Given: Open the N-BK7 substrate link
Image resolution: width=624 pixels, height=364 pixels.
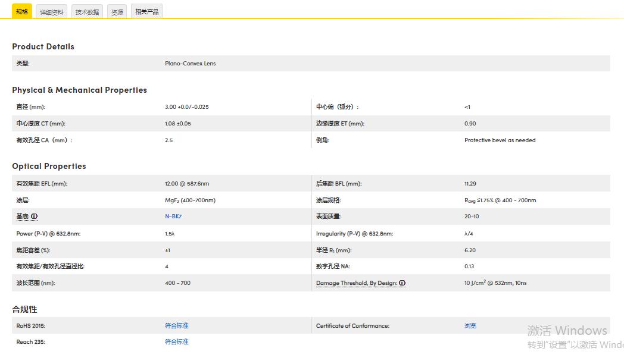Looking at the screenshot, I should pos(173,216).
